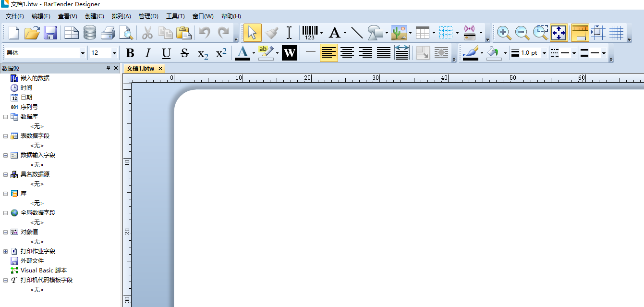Open database connection setup icon
644x307 pixels.
(90, 33)
